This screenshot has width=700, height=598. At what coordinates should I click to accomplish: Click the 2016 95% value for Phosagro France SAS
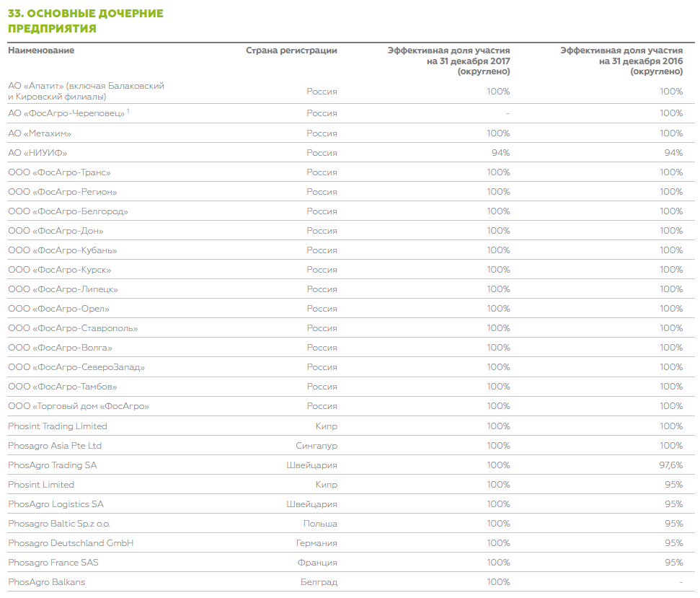tap(673, 563)
